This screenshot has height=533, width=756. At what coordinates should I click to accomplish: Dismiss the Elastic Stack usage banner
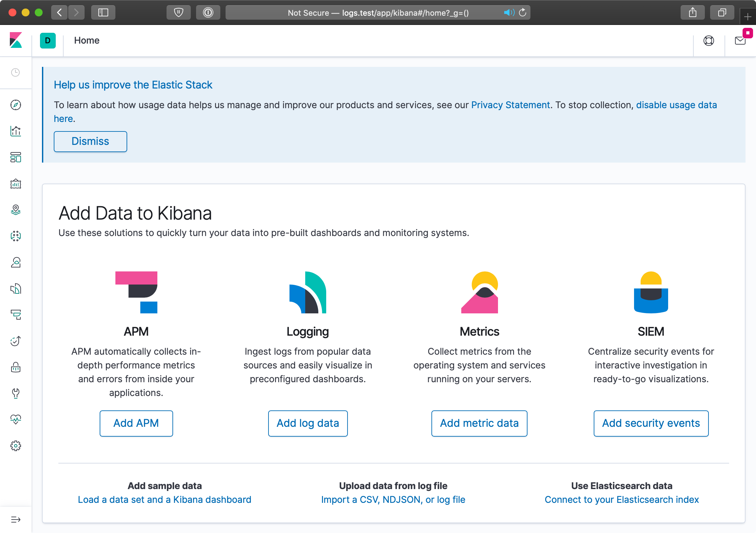pos(90,142)
